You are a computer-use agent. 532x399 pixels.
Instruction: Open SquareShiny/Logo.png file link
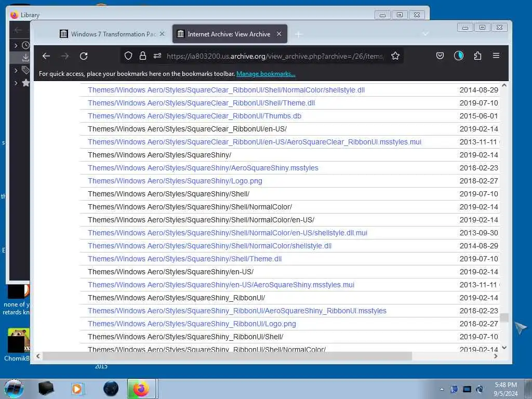[x=175, y=181]
